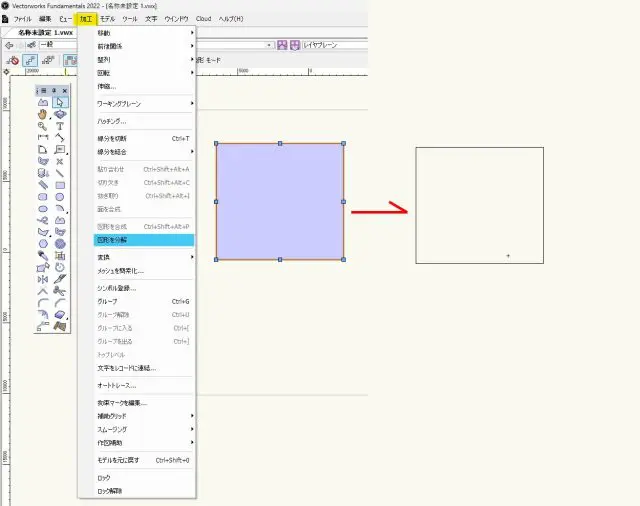Pick the Pan hand tool
Image resolution: width=640 pixels, height=506 pixels.
tap(43, 115)
